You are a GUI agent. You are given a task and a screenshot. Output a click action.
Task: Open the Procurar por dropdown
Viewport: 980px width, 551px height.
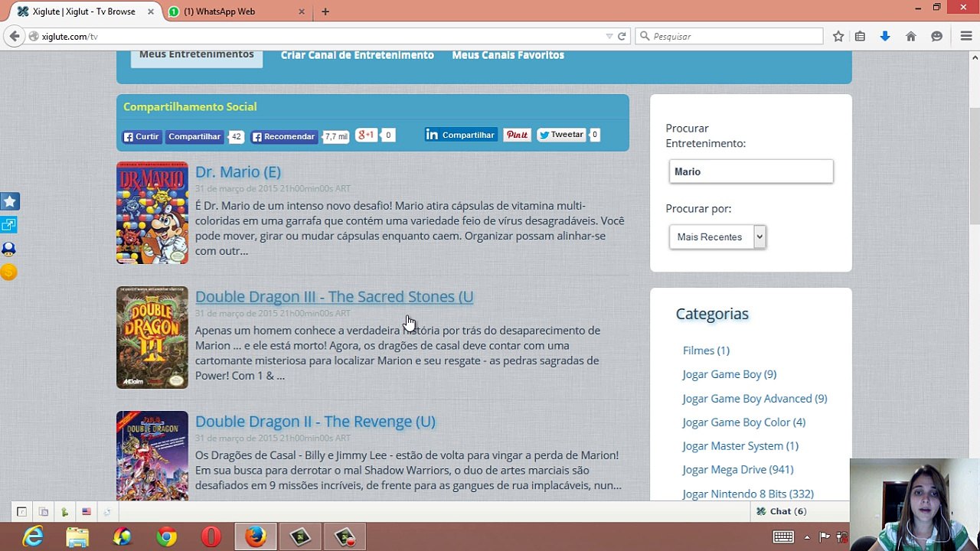click(717, 236)
